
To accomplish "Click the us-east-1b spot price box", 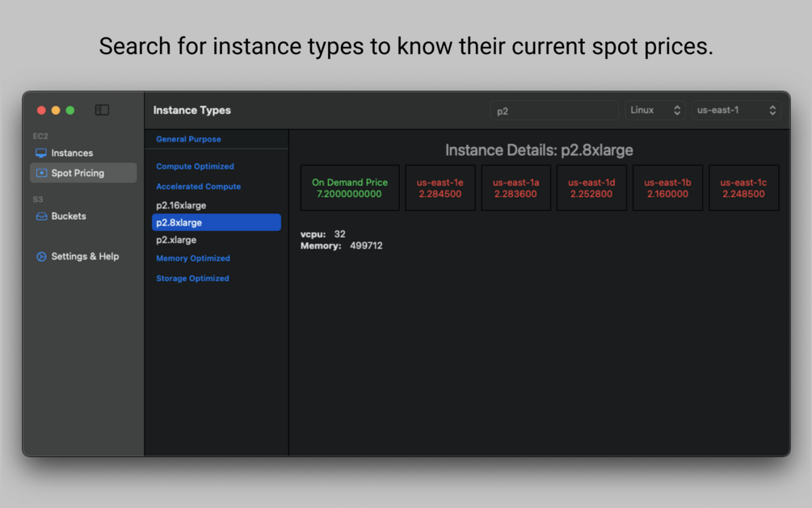I will click(x=667, y=188).
